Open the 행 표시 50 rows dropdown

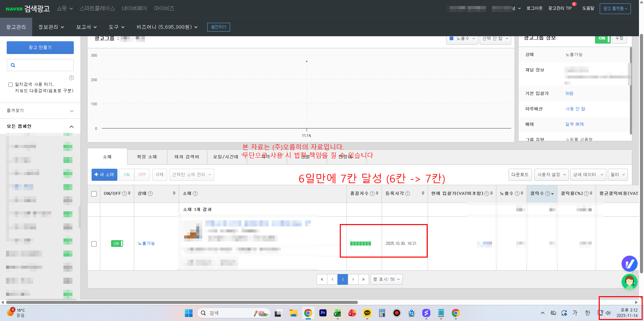coord(386,279)
